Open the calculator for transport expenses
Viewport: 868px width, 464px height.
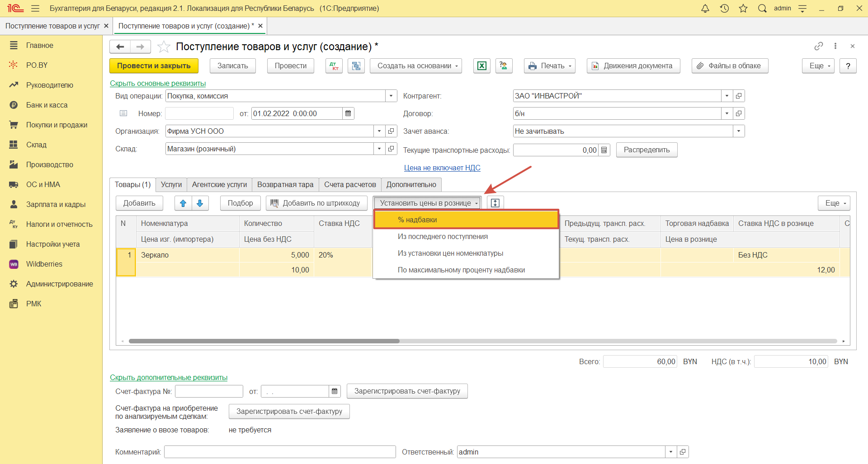tap(604, 150)
